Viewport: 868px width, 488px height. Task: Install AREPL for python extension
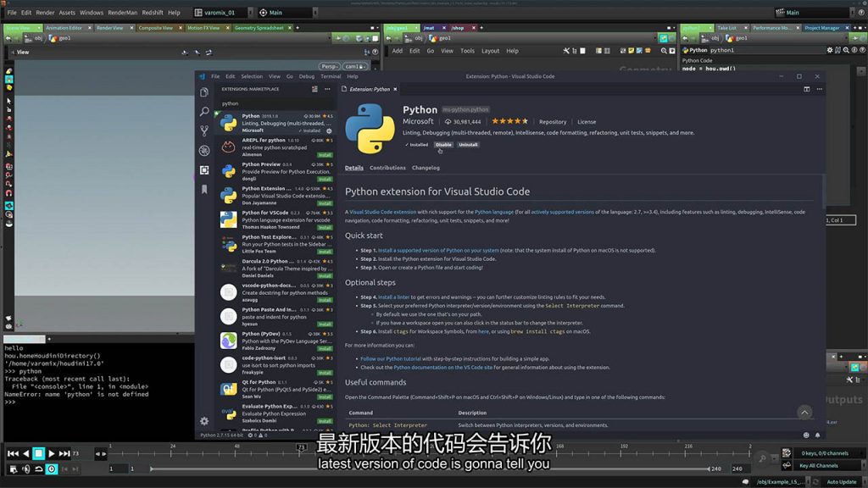[325, 155]
